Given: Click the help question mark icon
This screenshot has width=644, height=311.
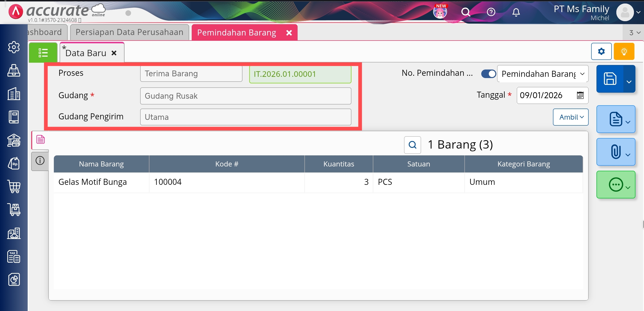Looking at the screenshot, I should pos(491,12).
